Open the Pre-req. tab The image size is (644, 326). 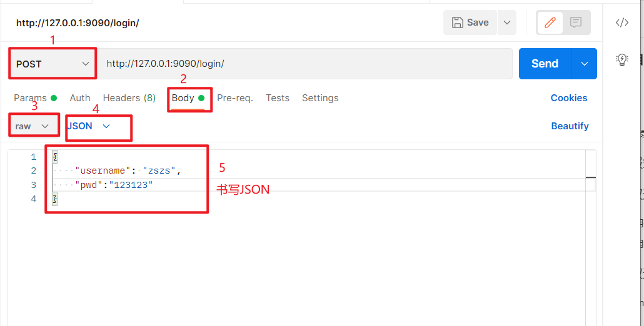click(235, 98)
